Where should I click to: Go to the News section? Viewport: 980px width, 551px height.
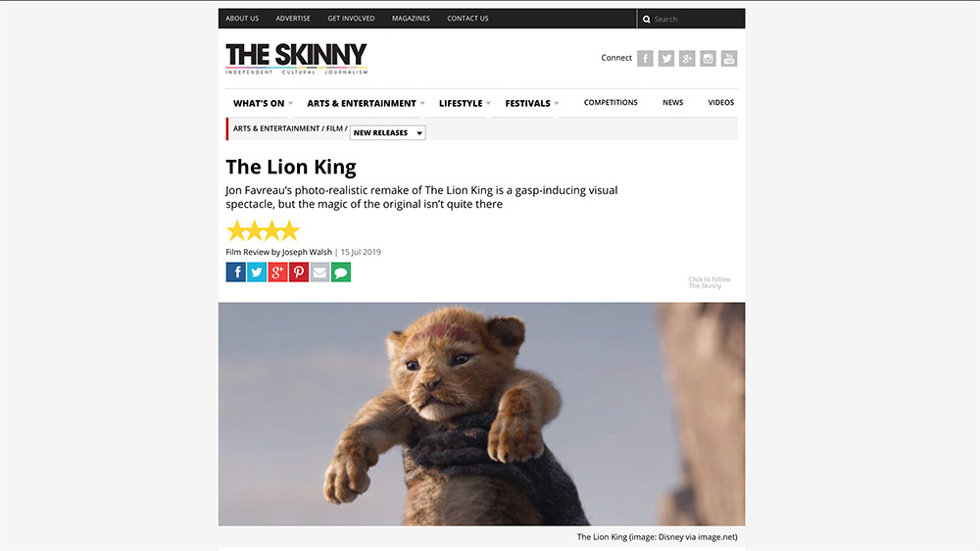(672, 103)
